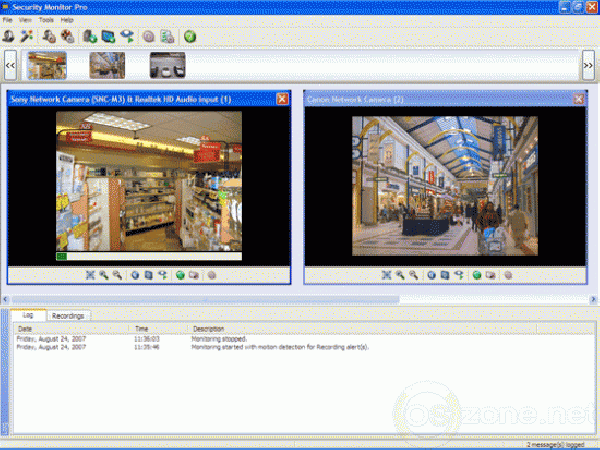
Task: Click the tower with green plus icon
Action: [x=90, y=37]
